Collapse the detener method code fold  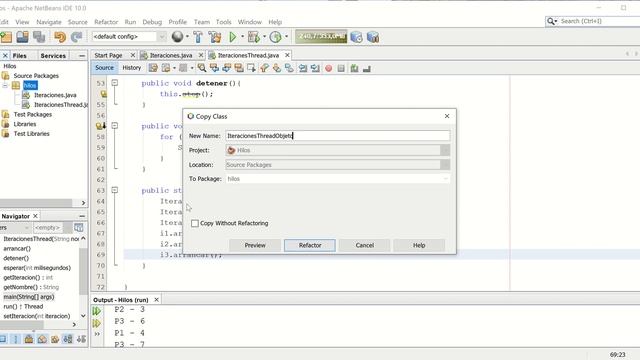115,83
